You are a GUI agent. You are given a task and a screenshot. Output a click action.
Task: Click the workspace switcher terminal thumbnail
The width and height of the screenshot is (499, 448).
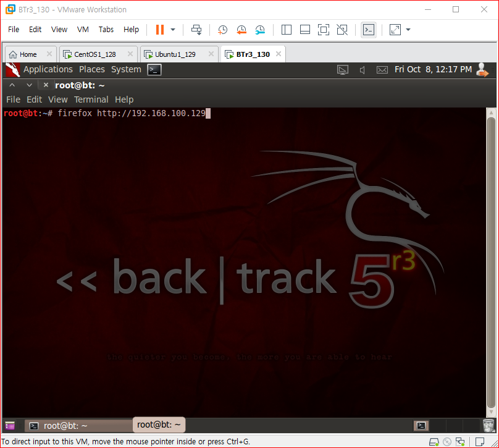(421, 425)
